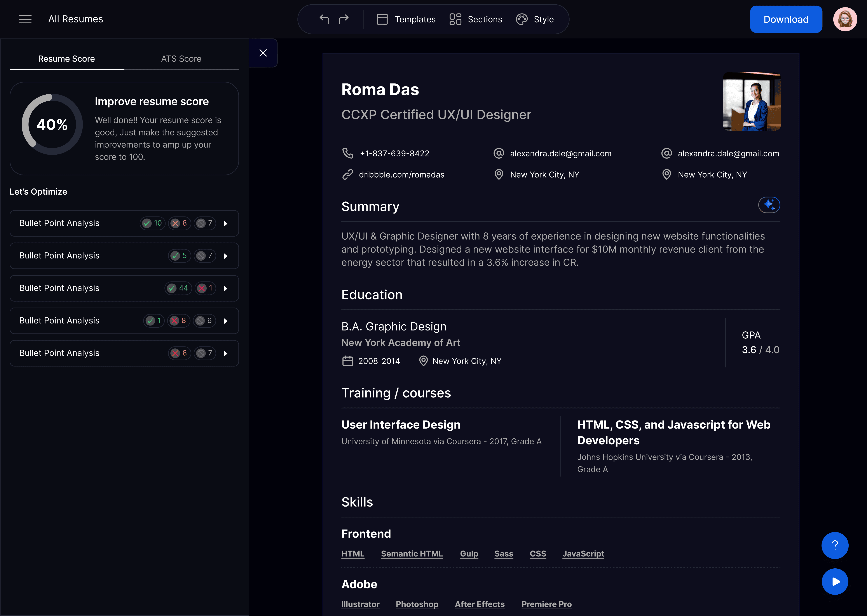Open help with the question mark button
This screenshot has width=867, height=616.
835,545
